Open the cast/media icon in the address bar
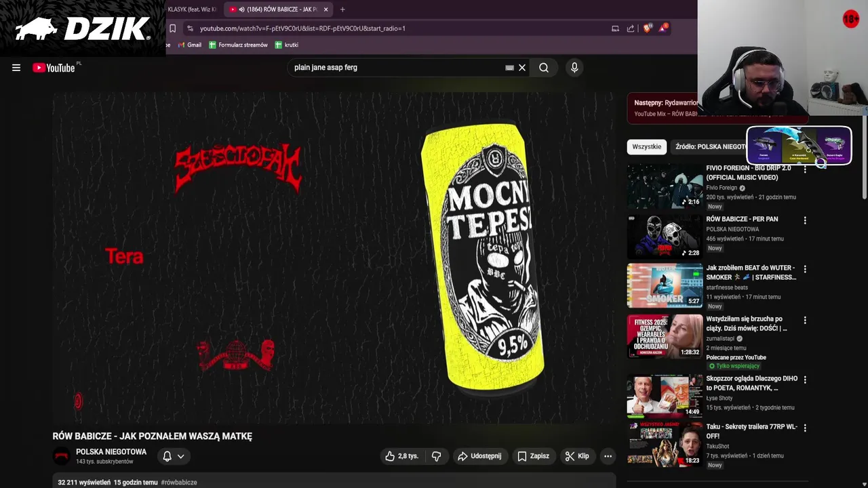 pos(615,28)
